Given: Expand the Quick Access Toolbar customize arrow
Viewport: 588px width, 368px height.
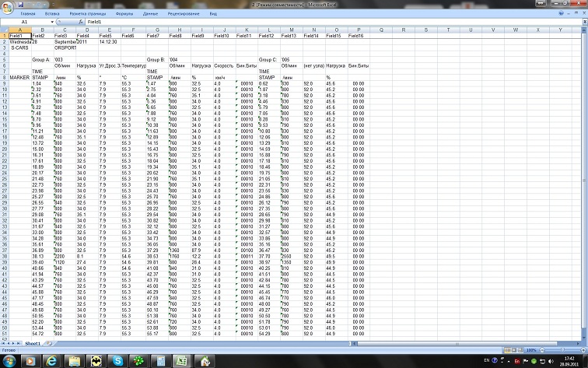Looking at the screenshot, I should pos(53,5).
